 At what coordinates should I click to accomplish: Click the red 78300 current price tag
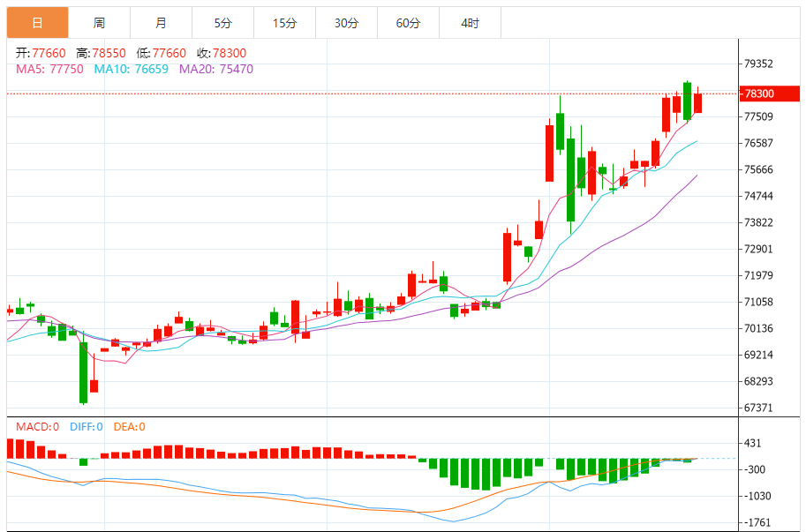(x=759, y=94)
